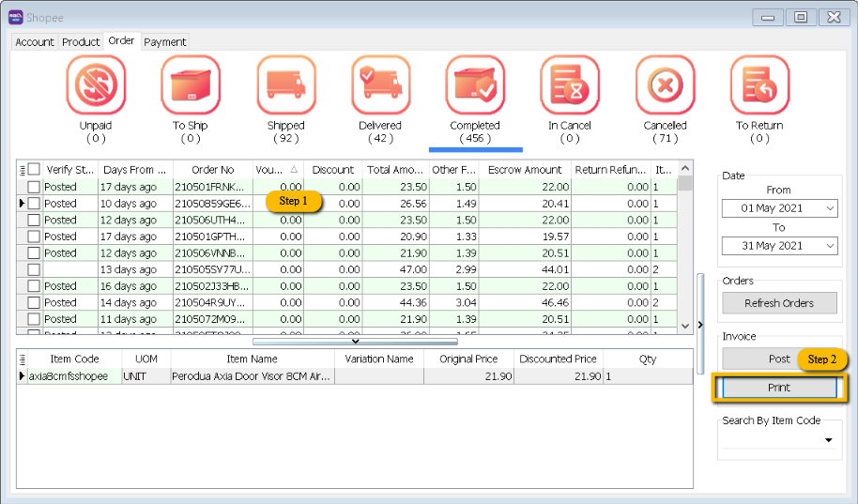Switch to the Payment tab
Viewport: 858px width, 504px height.
pyautogui.click(x=165, y=42)
